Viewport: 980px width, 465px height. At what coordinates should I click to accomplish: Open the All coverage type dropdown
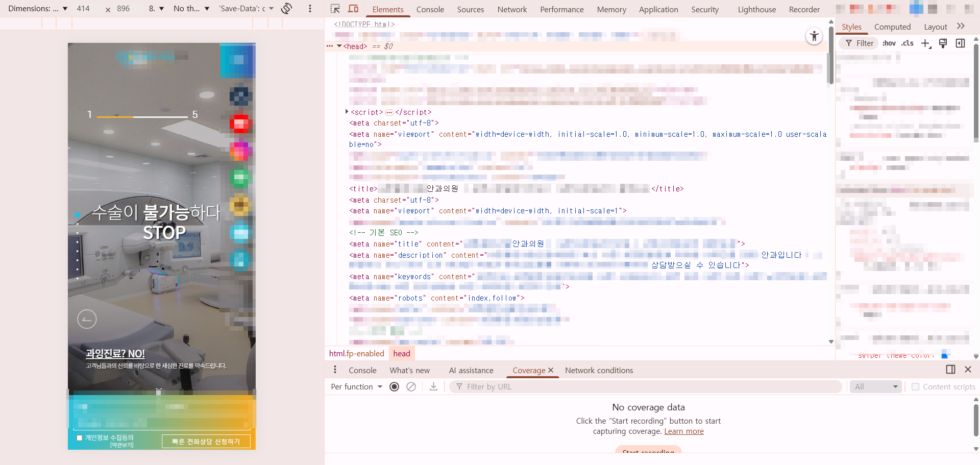(875, 387)
